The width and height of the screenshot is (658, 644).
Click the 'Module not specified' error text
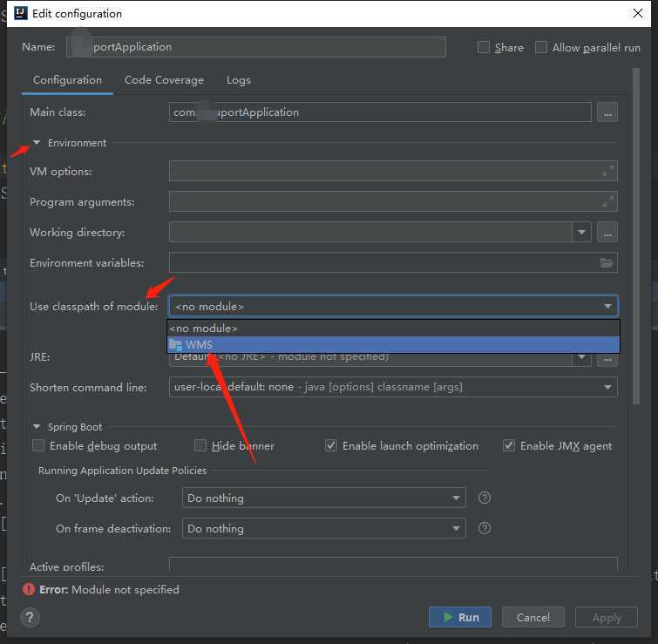click(125, 590)
